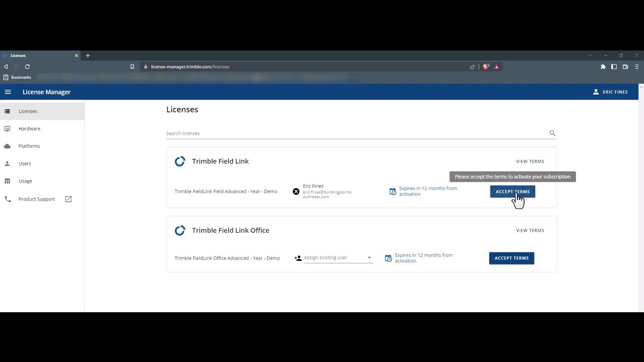
Task: View terms for Trimble Field Link
Action: 530,161
